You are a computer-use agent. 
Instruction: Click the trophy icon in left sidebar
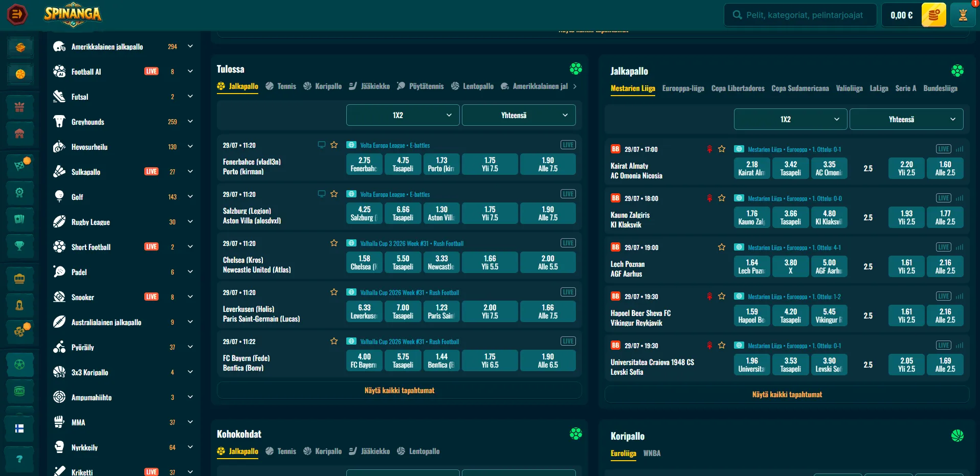pyautogui.click(x=19, y=246)
